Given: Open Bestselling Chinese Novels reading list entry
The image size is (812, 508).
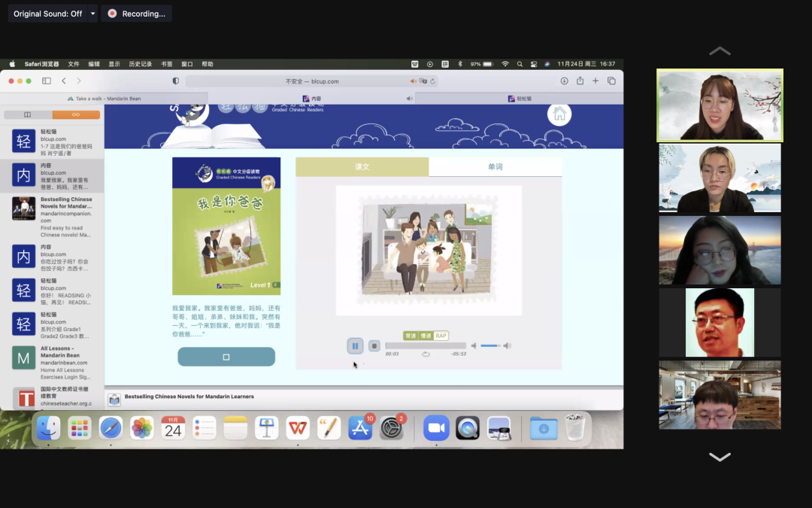Looking at the screenshot, I should 52,217.
